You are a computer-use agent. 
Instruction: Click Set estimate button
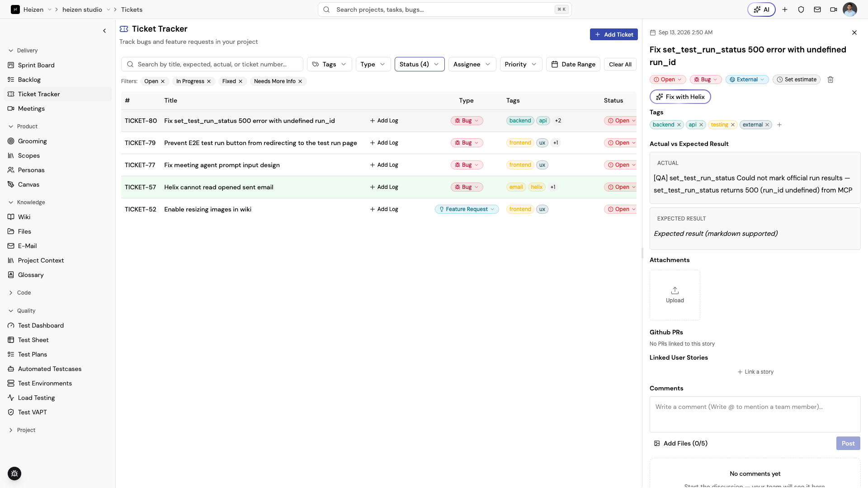click(x=796, y=80)
